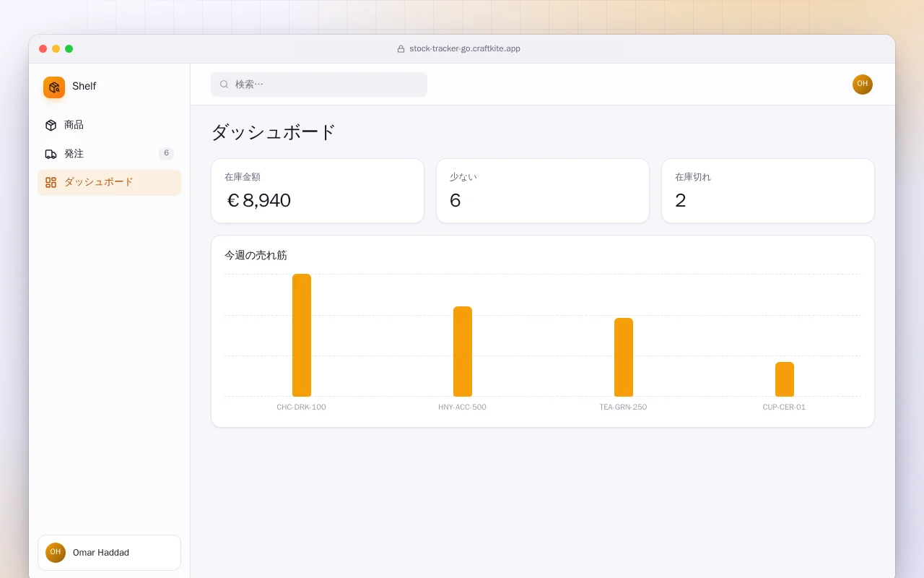Select the ダッシュボード menu item
The image size is (924, 578).
[109, 183]
